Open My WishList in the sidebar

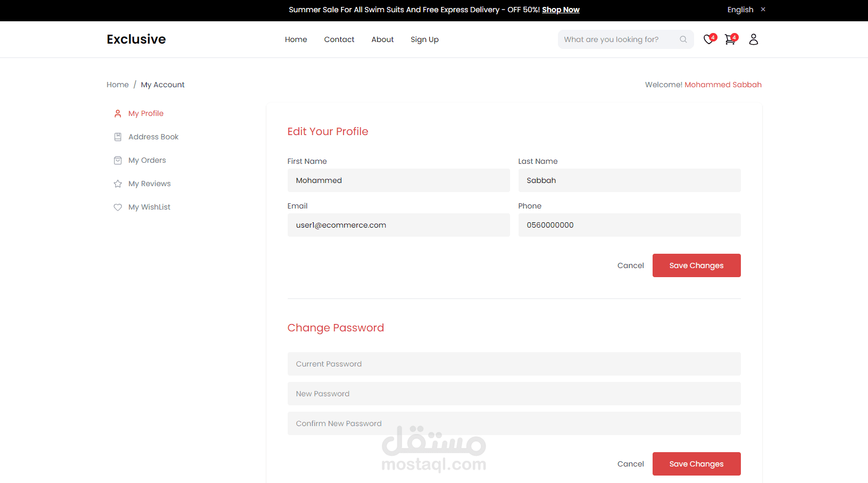pyautogui.click(x=149, y=207)
